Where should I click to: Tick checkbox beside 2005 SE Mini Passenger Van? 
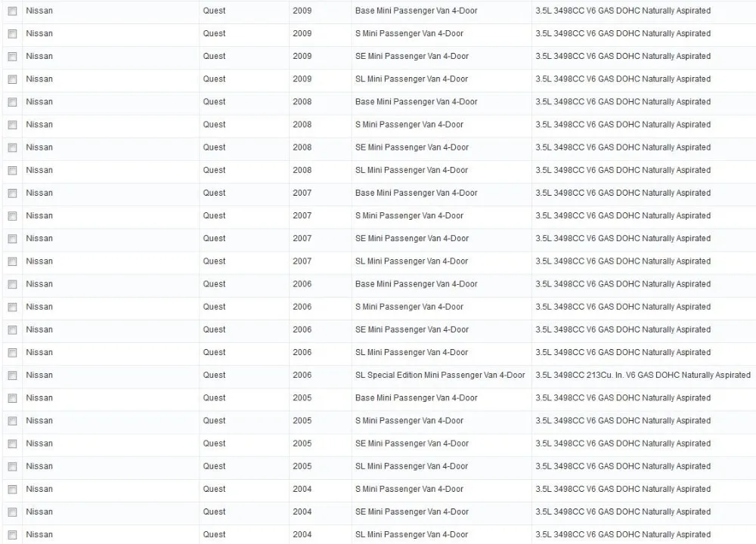[13, 444]
